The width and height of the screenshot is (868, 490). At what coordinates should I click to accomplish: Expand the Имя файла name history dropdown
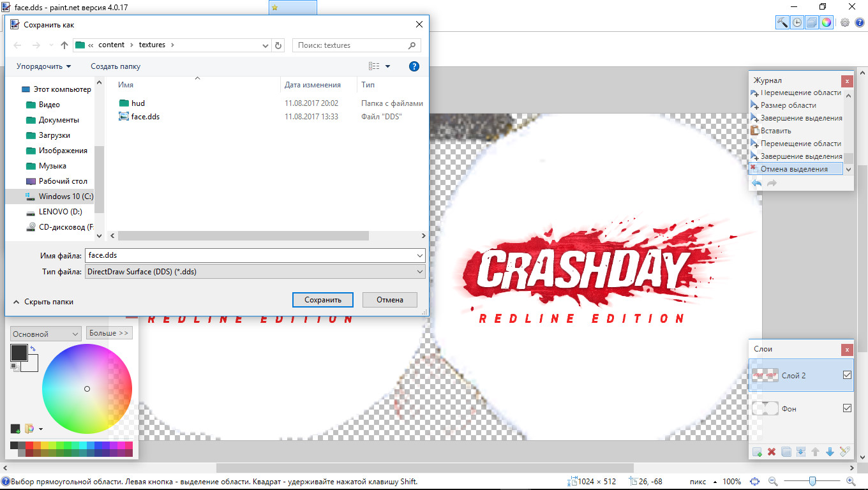tap(419, 255)
